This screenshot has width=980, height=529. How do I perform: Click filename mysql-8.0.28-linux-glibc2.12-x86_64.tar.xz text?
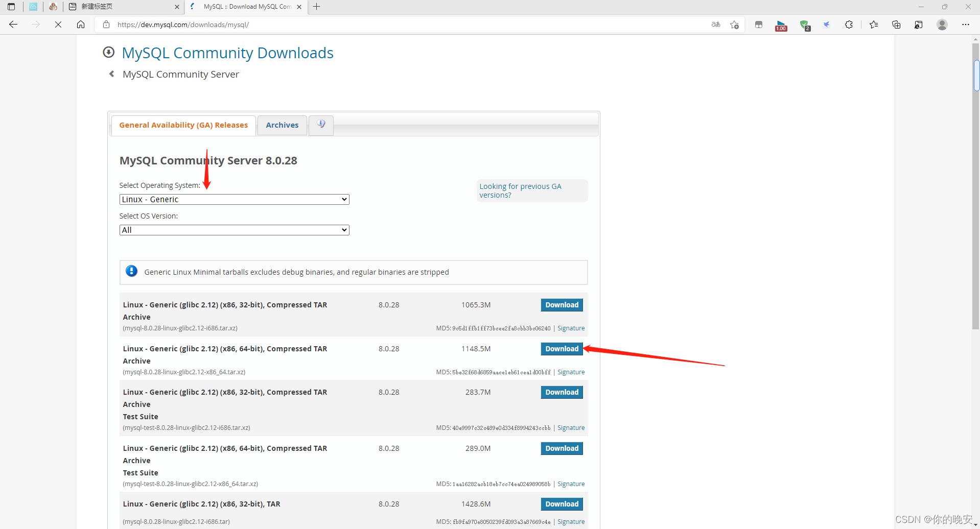(184, 372)
